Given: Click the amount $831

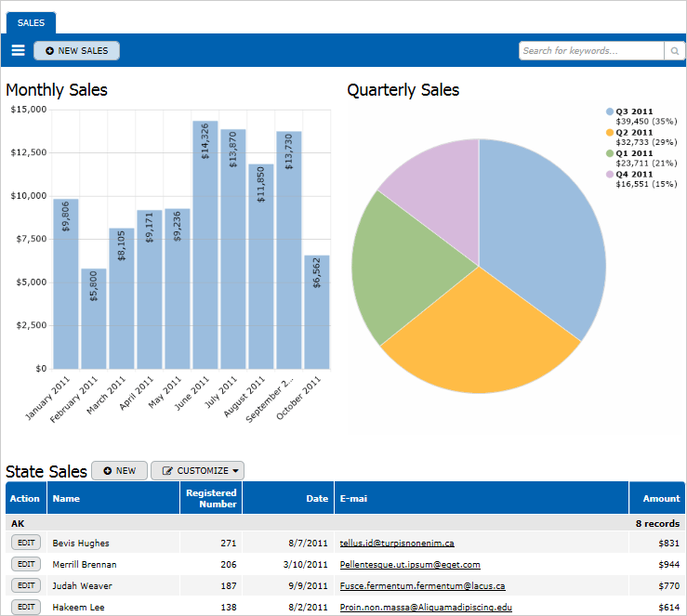Looking at the screenshot, I should pos(668,543).
